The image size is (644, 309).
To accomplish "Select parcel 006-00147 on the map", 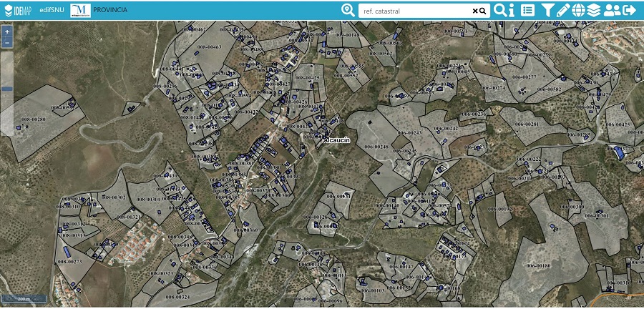I will [401, 267].
